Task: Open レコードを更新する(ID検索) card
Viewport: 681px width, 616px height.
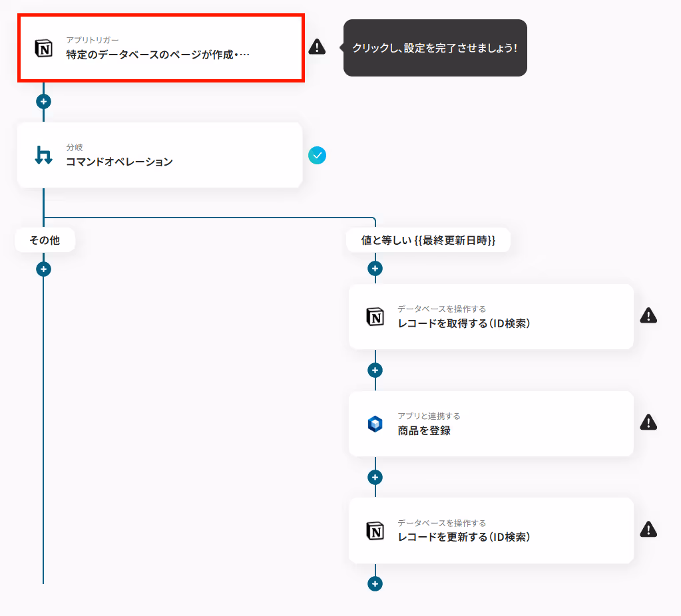Action: tap(491, 530)
